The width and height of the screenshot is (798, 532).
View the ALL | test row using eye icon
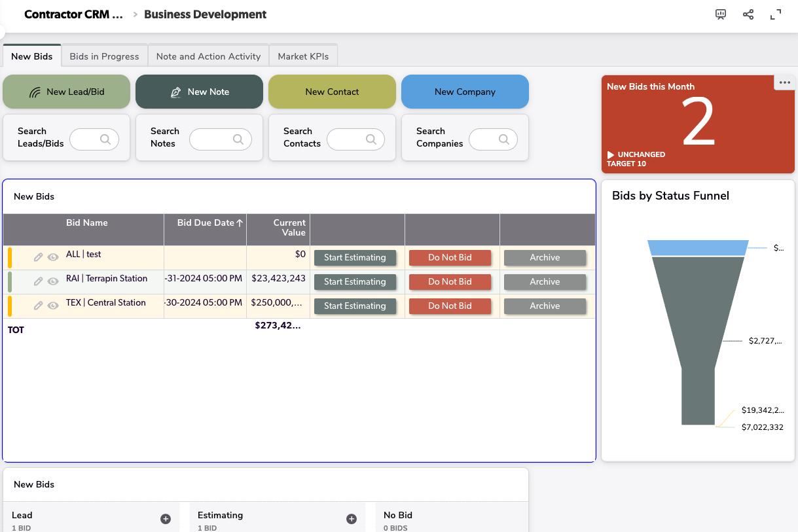pyautogui.click(x=52, y=257)
